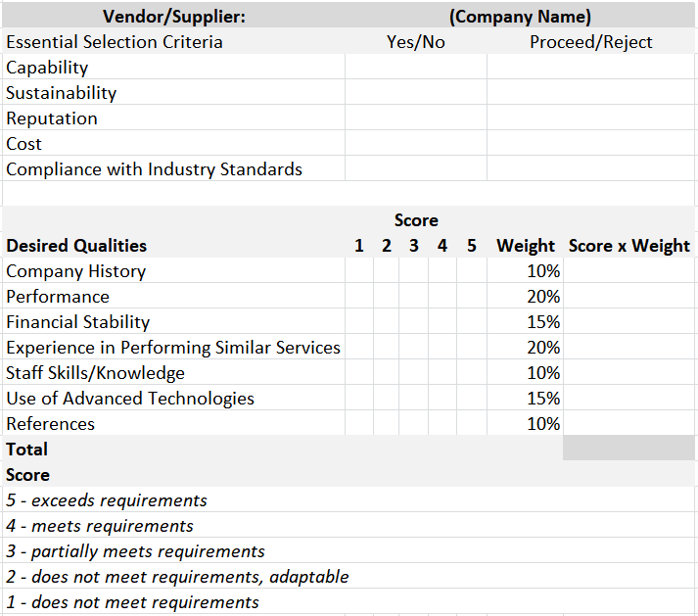698x616 pixels.
Task: Select score 4 cell for Staff Skills/Knowledge
Action: pos(442,373)
